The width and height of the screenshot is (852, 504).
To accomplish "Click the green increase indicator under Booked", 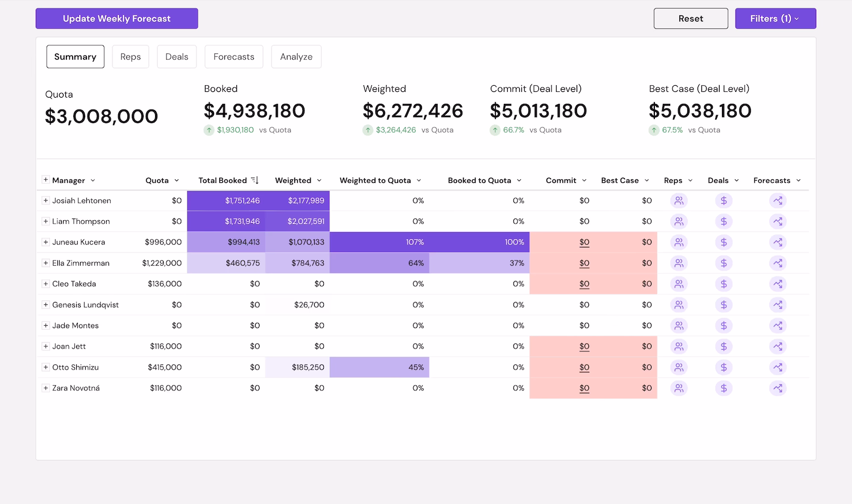I will (208, 130).
